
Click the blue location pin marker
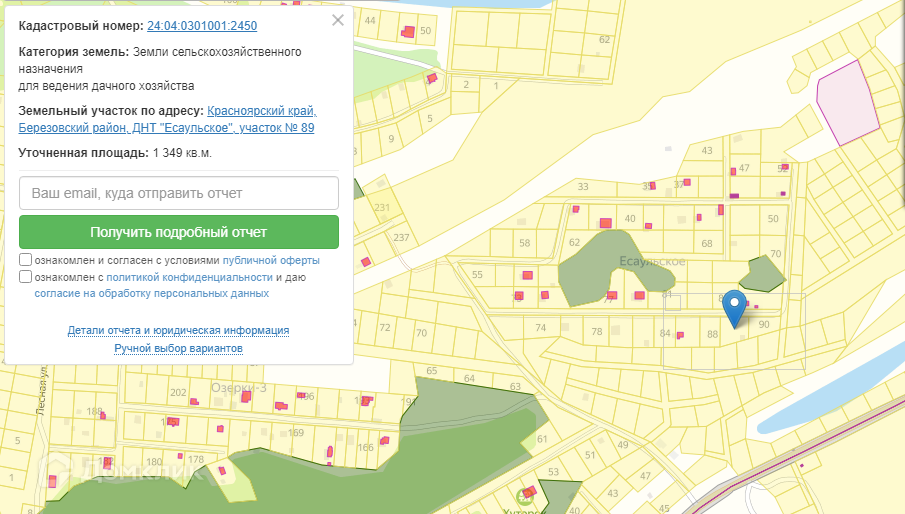click(735, 307)
